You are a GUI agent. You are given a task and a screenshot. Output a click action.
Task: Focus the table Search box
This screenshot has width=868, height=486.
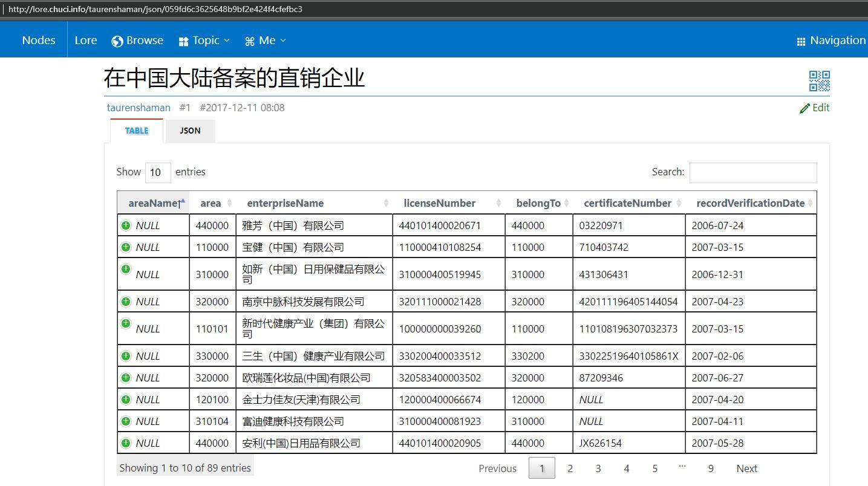[753, 172]
